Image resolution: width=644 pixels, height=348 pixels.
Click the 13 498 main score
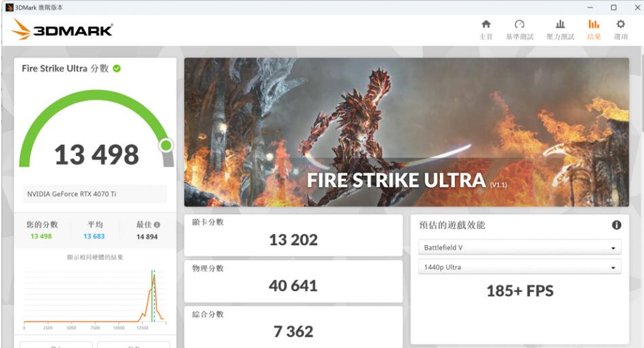pyautogui.click(x=96, y=155)
